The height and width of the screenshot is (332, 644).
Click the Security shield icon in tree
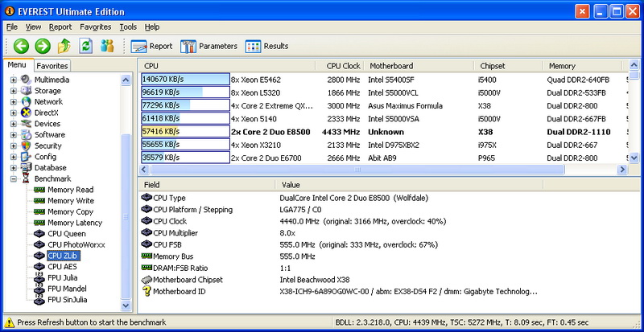click(x=26, y=146)
